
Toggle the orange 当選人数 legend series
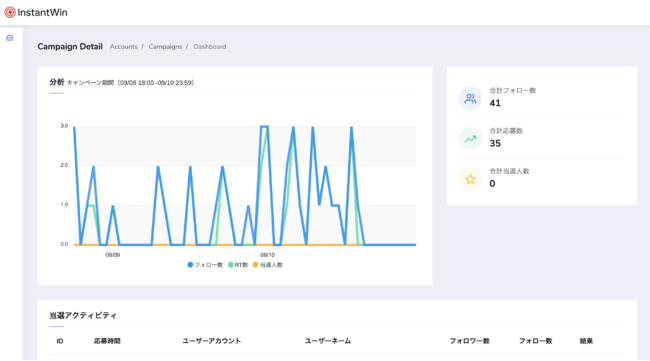click(268, 265)
